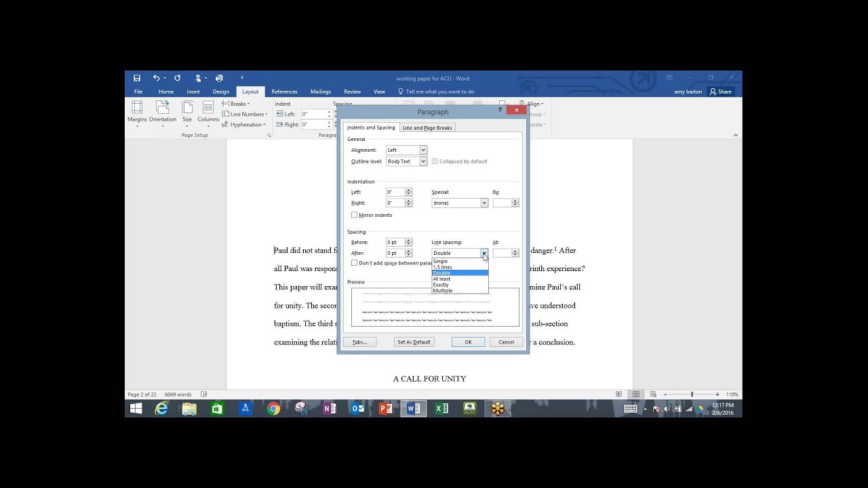Screen dimensions: 868x488
Task: Open OneNote from the taskbar
Action: tap(330, 409)
